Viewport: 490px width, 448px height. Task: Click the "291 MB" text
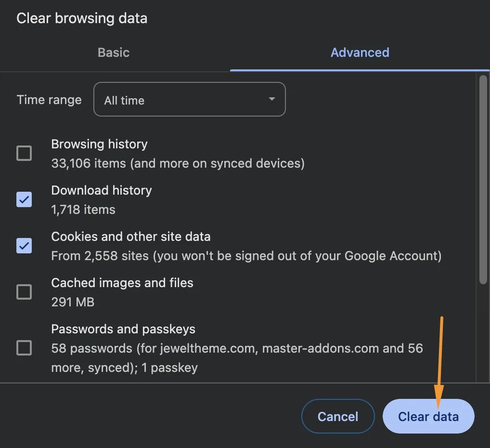point(73,302)
